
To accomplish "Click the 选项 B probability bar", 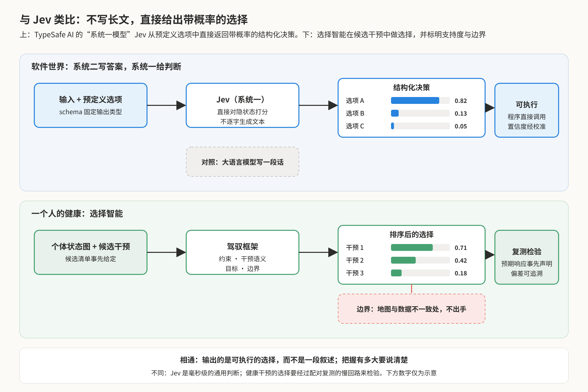I will coord(420,113).
